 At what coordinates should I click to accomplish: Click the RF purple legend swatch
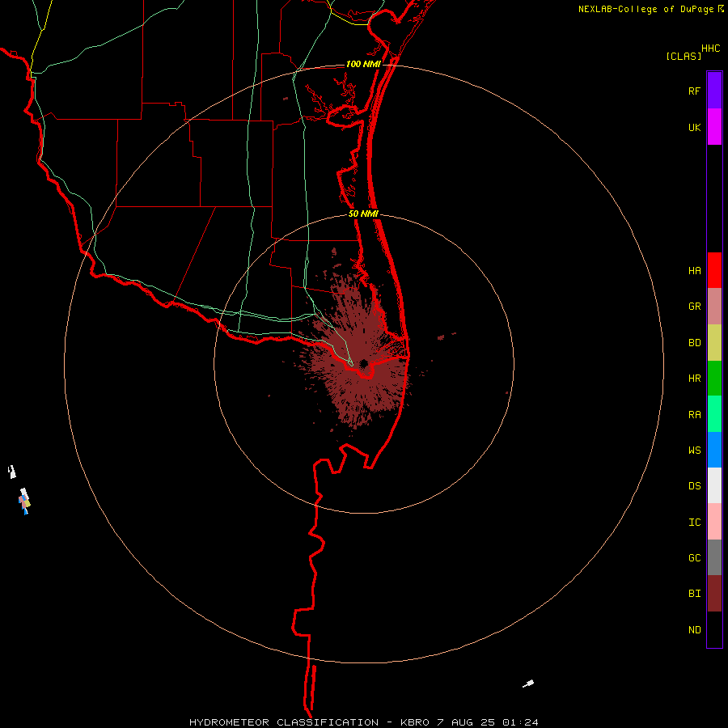click(x=714, y=91)
